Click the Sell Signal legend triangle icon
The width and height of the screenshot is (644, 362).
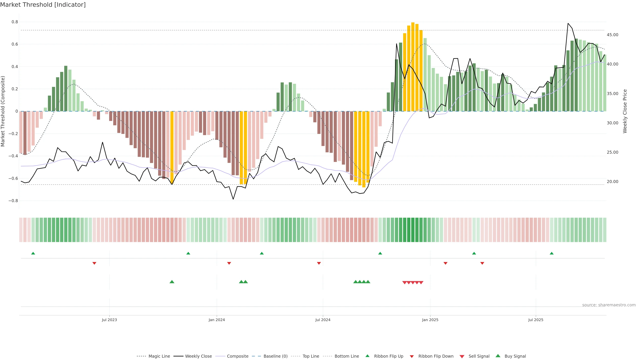462,356
